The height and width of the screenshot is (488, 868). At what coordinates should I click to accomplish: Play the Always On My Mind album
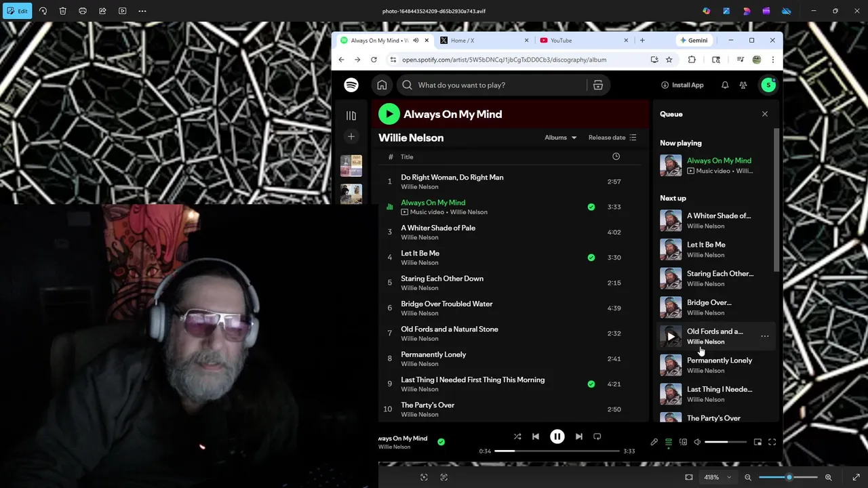(x=389, y=114)
